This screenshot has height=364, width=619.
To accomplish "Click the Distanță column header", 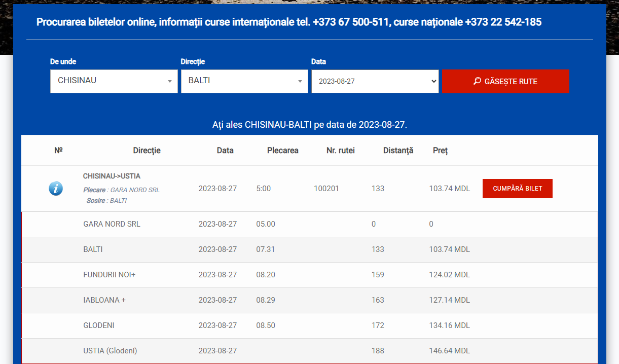I will coord(398,151).
